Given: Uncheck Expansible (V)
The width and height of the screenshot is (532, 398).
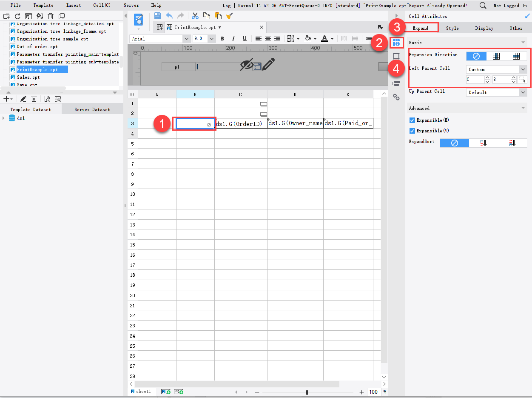Looking at the screenshot, I should [412, 131].
